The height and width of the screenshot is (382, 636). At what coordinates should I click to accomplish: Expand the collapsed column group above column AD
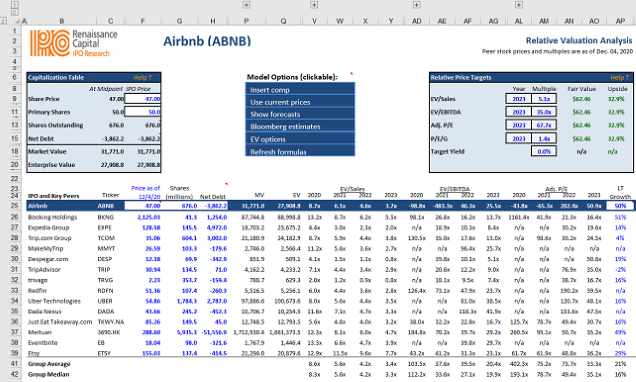(x=417, y=5)
